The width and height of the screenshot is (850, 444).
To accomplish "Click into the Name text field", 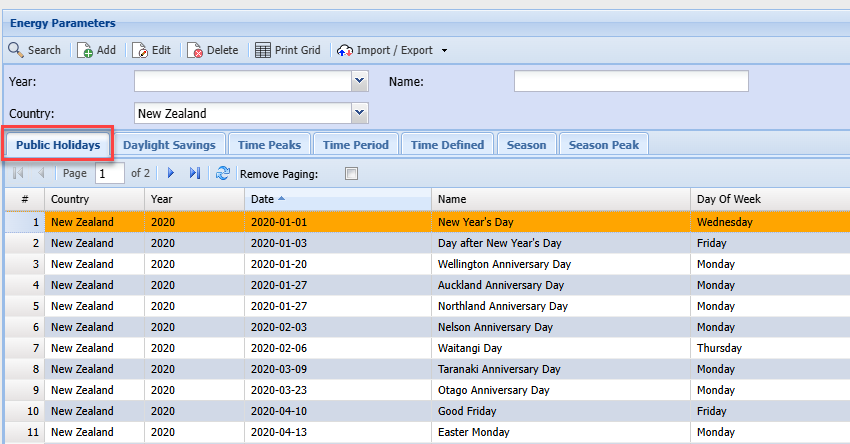I will (x=630, y=81).
